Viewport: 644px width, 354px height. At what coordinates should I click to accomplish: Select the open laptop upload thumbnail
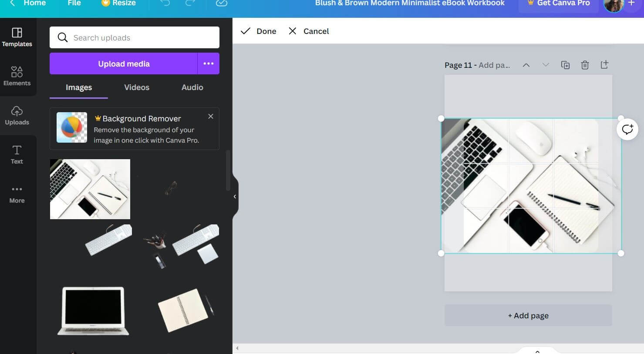point(93,311)
